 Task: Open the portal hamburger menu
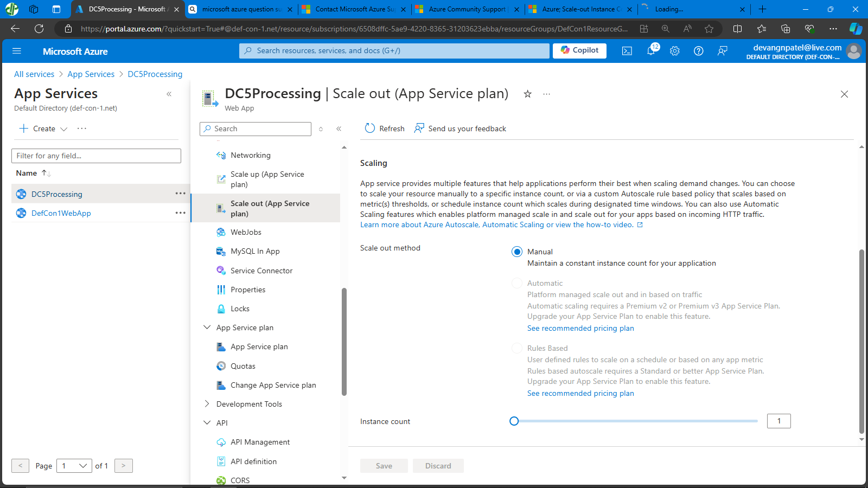(x=17, y=50)
